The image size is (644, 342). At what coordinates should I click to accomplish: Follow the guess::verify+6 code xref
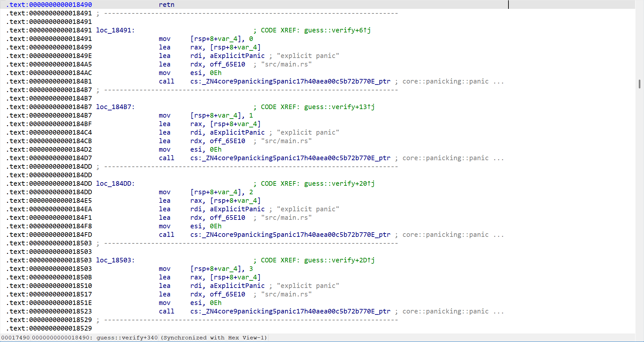(337, 30)
